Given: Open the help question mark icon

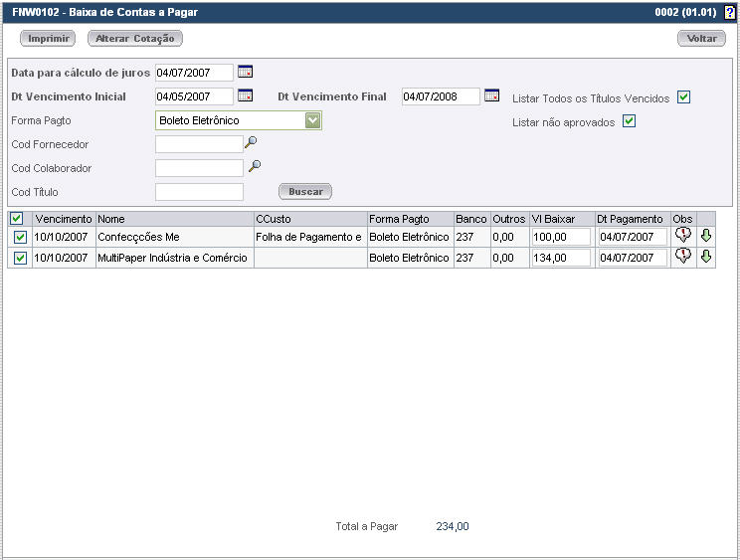Looking at the screenshot, I should (730, 13).
